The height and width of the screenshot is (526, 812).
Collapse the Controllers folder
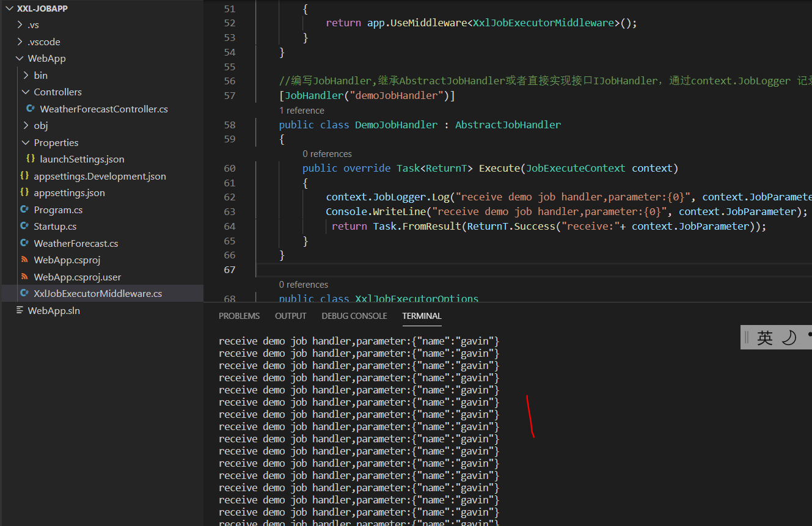pyautogui.click(x=26, y=92)
